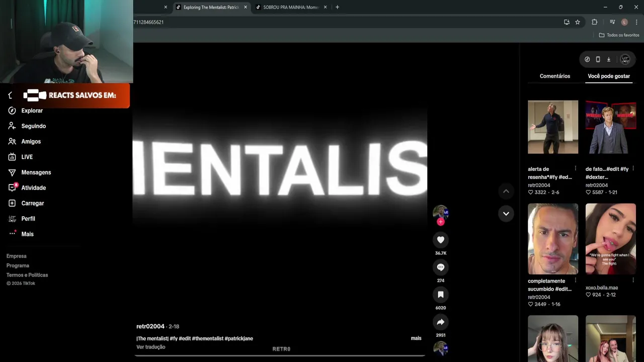Open the completamente sucumbido video thumbnail
Viewport: 644px width, 362px height.
553,239
